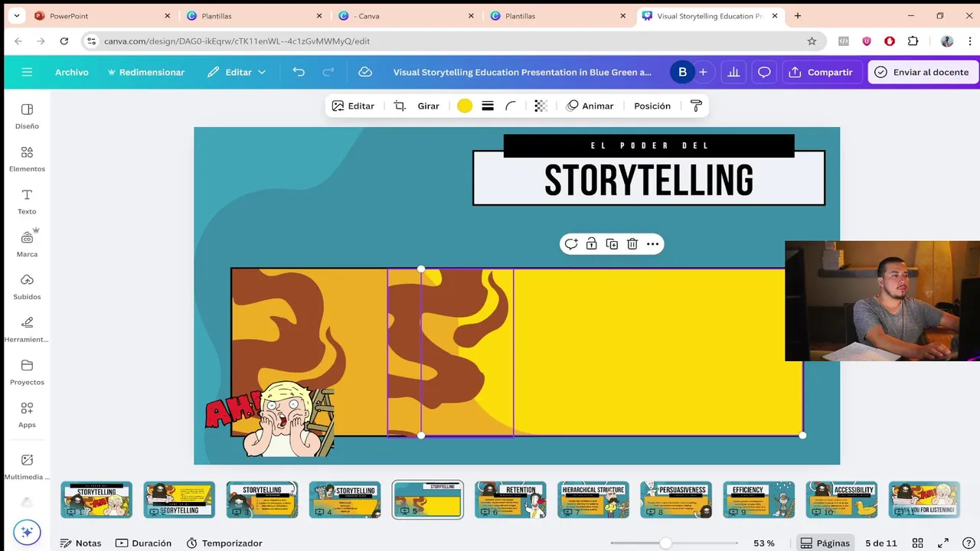The image size is (980, 551).
Task: Reload the browser page
Action: 64,41
